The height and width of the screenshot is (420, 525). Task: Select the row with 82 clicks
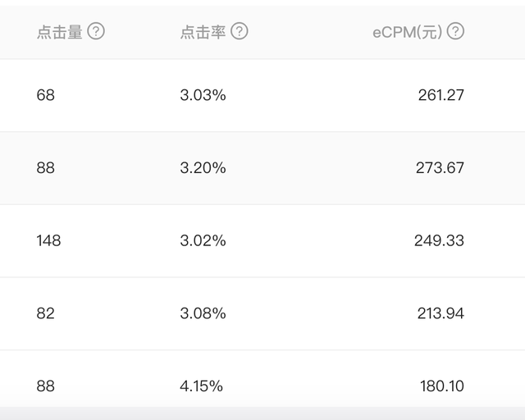point(262,313)
